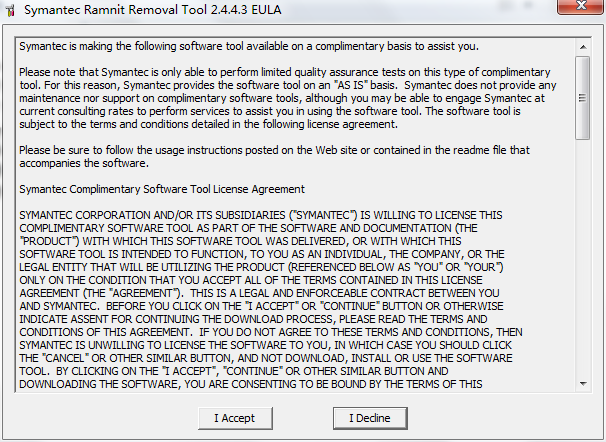Click the line 'subject to the terms and conditions'
606x442 pixels.
(208, 124)
